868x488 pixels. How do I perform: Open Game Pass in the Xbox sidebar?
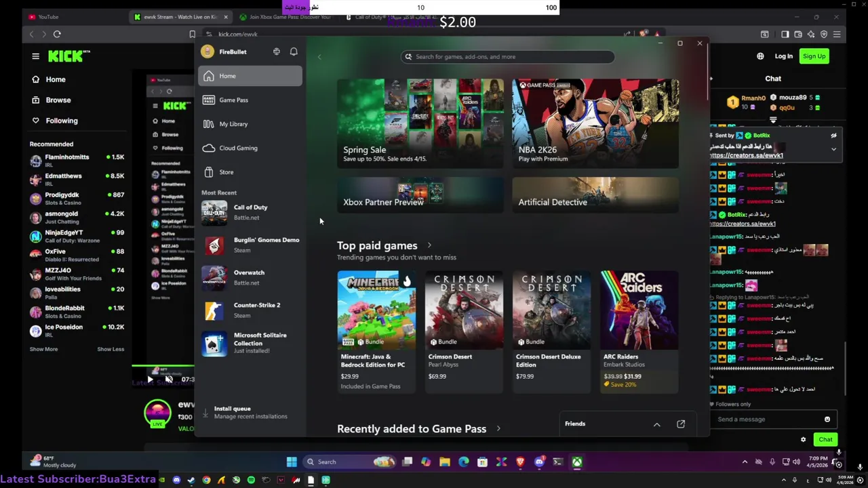pyautogui.click(x=250, y=100)
